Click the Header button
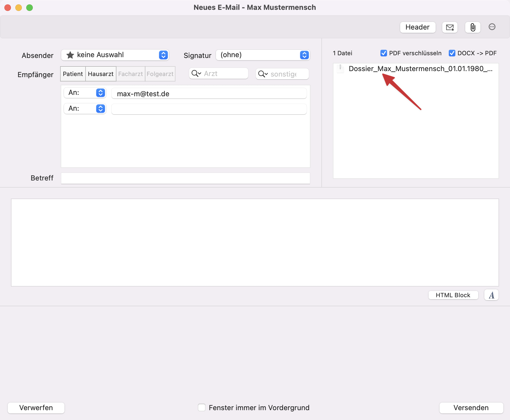 418,27
